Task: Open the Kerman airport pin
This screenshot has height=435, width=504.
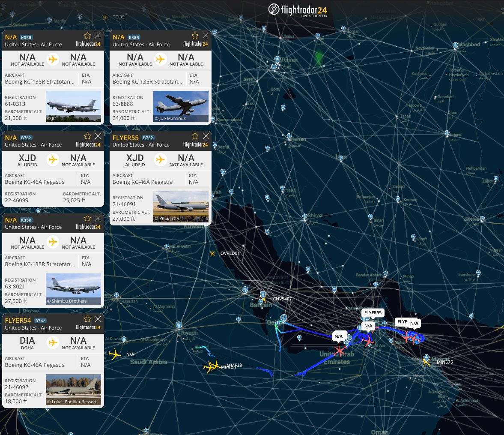Action: coord(398,199)
